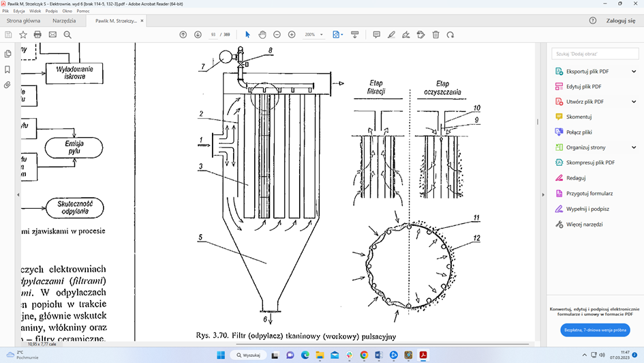This screenshot has height=363, width=644.
Task: Zoom out with the minus icon
Action: 277,35
